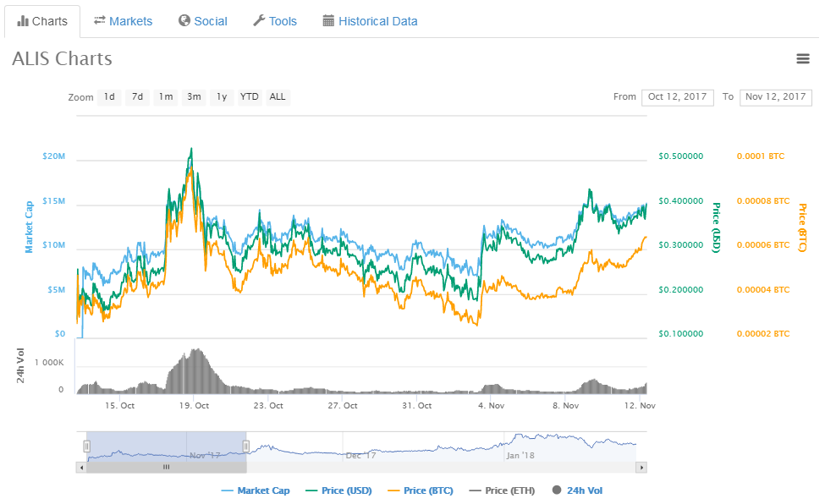
Task: Click the 0.0001 BTC axis label
Action: tap(761, 156)
